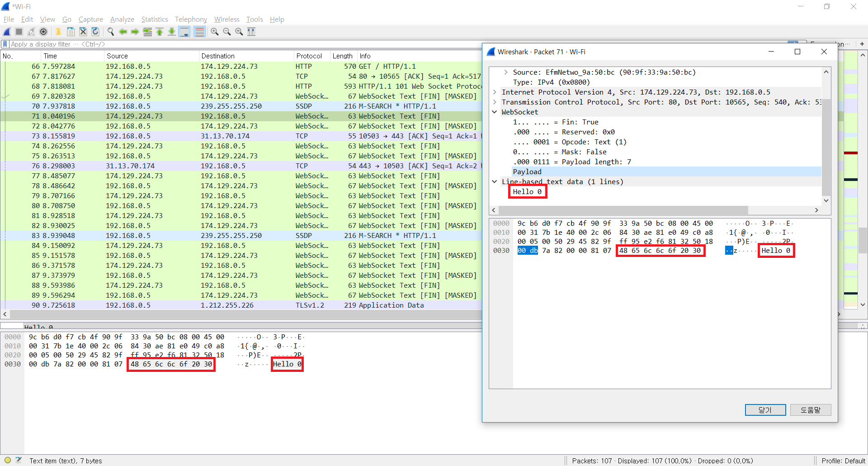Click highlighted '00 db' hex bytes in dialog
The height and width of the screenshot is (466, 868).
point(528,251)
